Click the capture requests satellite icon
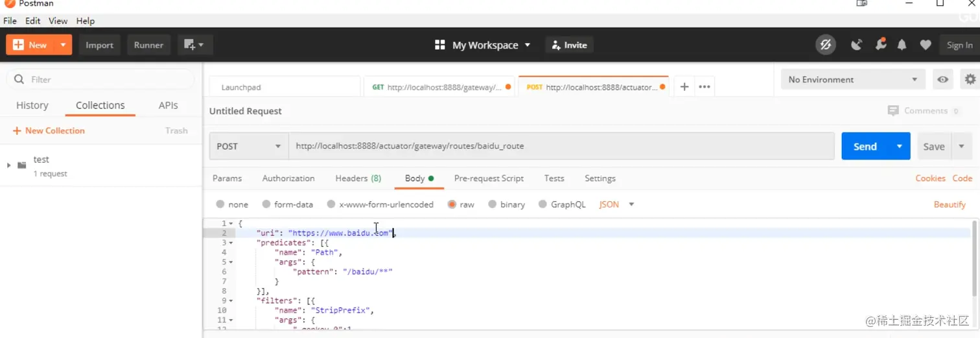 857,45
